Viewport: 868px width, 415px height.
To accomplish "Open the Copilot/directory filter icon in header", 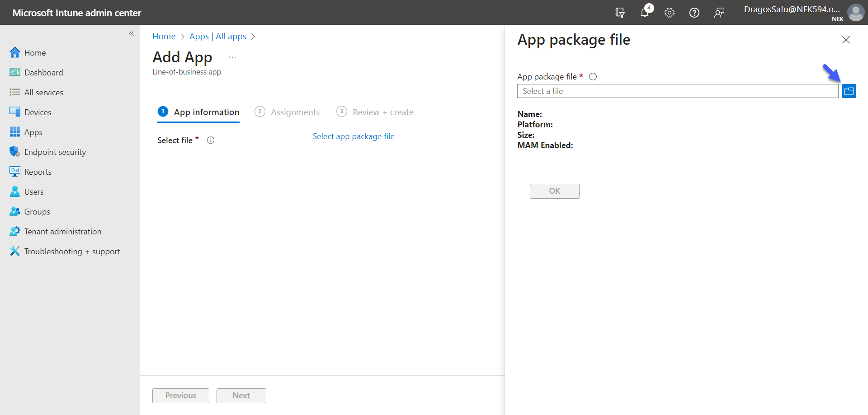I will click(x=620, y=13).
